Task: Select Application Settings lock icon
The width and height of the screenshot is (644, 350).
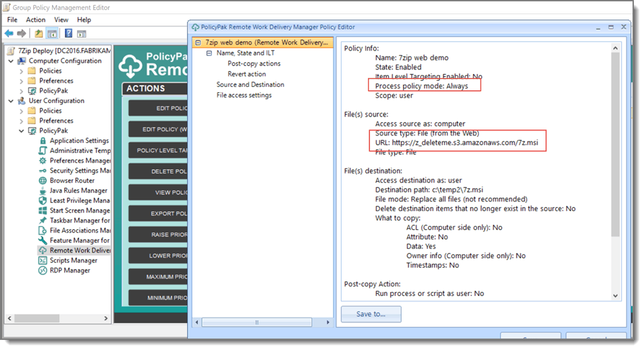Action: tap(43, 141)
